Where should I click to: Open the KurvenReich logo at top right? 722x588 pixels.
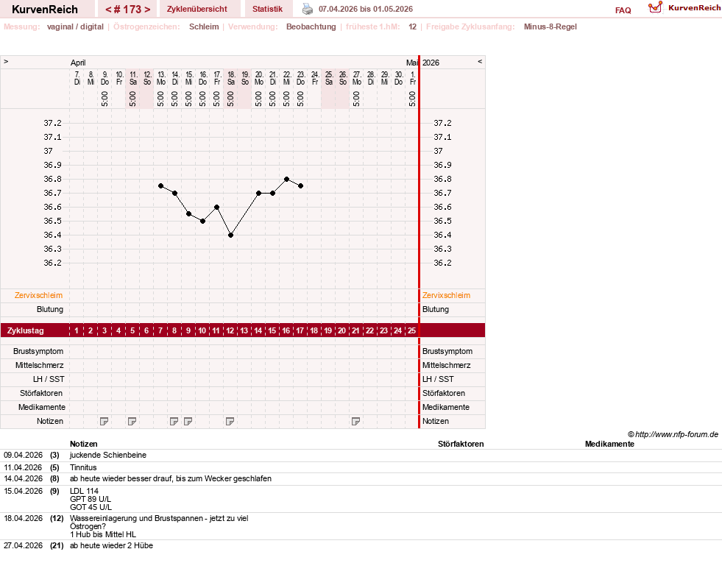point(684,8)
